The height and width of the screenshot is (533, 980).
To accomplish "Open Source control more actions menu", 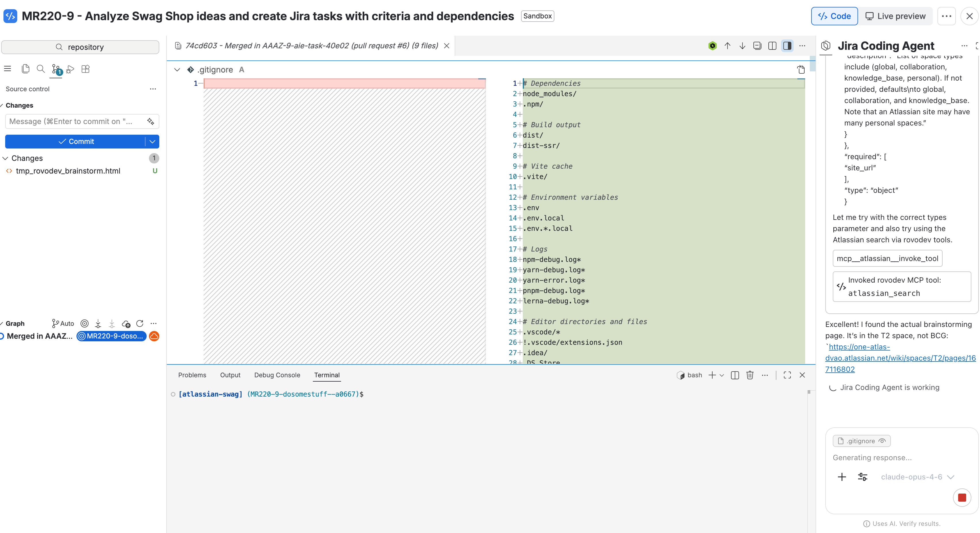I will [x=153, y=89].
